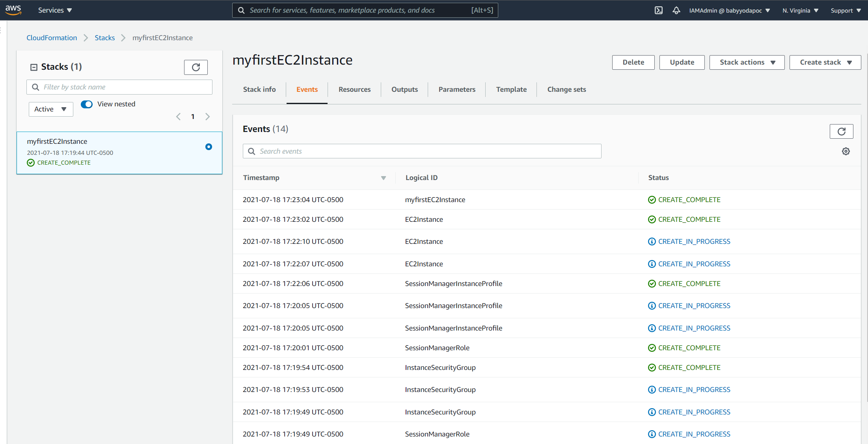Go to next stacks page
This screenshot has height=444, width=868.
(208, 117)
